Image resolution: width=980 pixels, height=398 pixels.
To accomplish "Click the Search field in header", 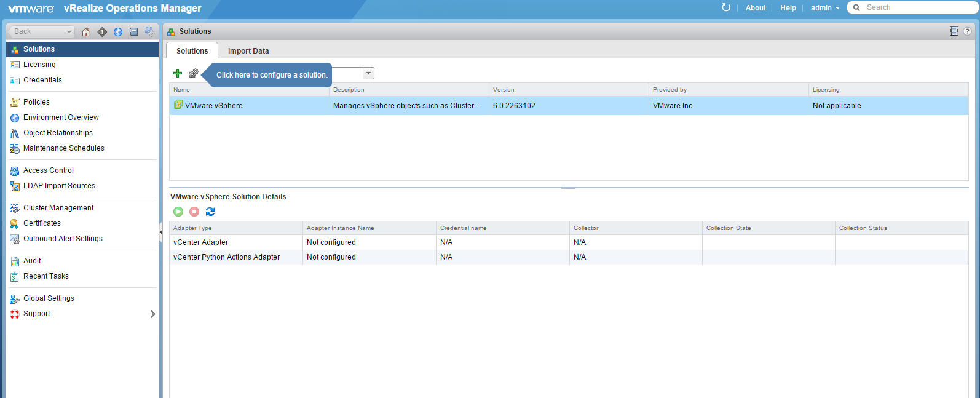I will pos(913,7).
